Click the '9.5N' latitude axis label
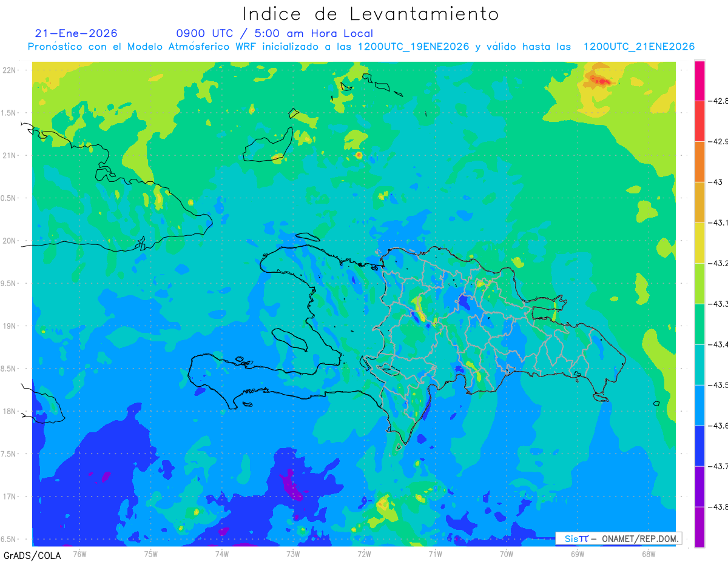728x562 pixels. point(9,284)
